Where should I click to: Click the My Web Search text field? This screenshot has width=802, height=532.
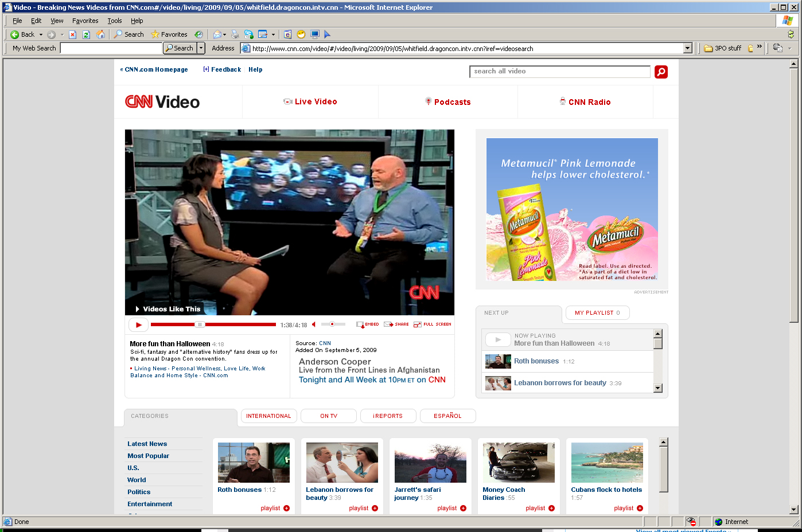pos(111,48)
